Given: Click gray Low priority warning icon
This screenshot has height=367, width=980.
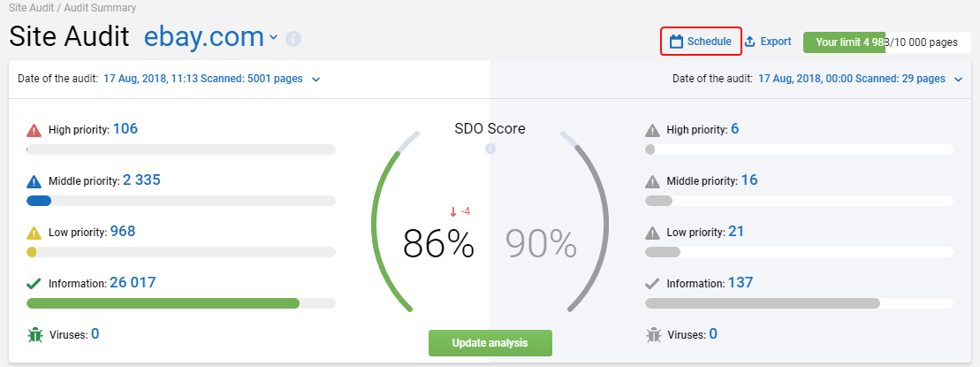Looking at the screenshot, I should 652,233.
